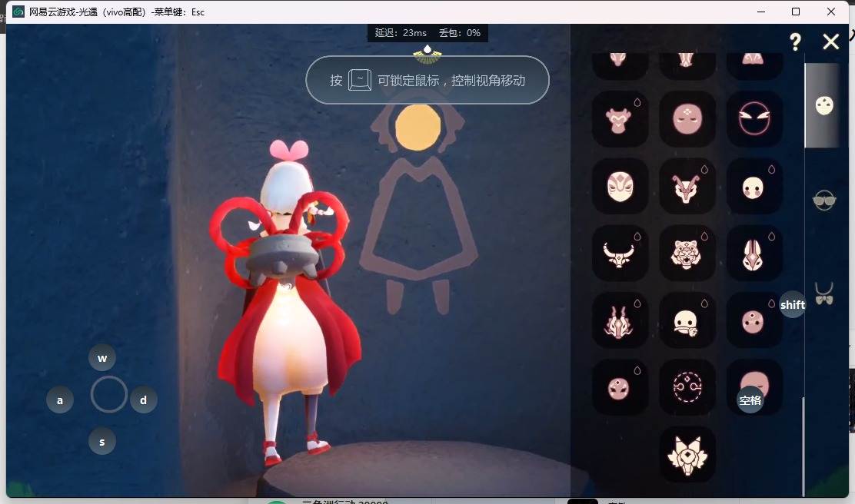855x504 pixels.
Task: Pick the tiger face mask
Action: pyautogui.click(x=687, y=254)
